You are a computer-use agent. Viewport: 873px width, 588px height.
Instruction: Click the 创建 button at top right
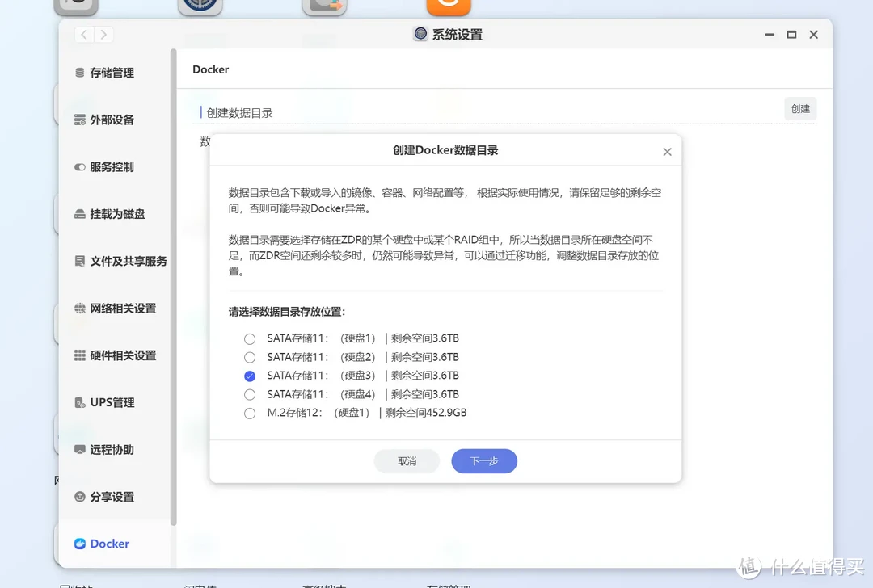(799, 108)
